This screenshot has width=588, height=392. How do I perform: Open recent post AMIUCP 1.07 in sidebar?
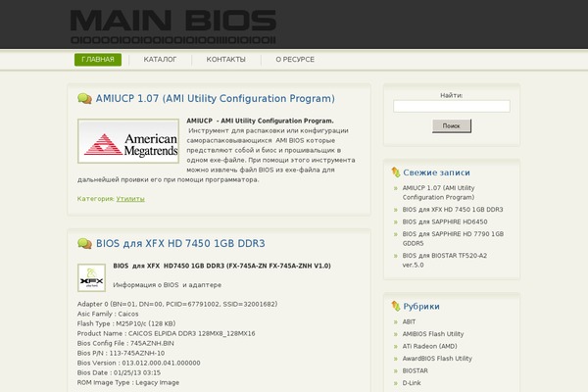pos(438,192)
